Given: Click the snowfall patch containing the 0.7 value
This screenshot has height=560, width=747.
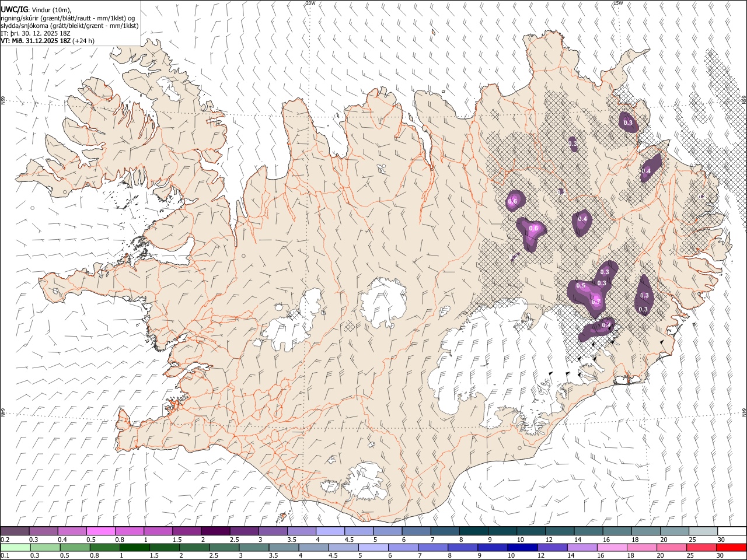Looking at the screenshot, I should [591, 289].
